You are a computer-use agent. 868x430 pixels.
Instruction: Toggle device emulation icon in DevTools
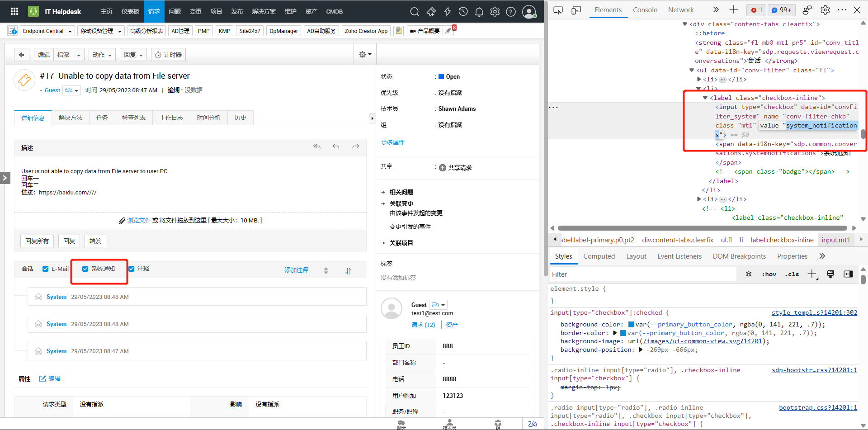(576, 10)
